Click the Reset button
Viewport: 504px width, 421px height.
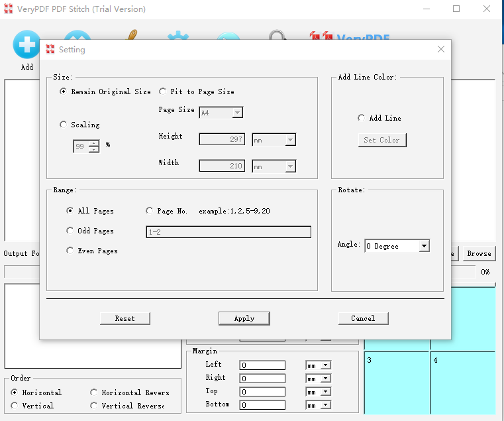coord(125,318)
